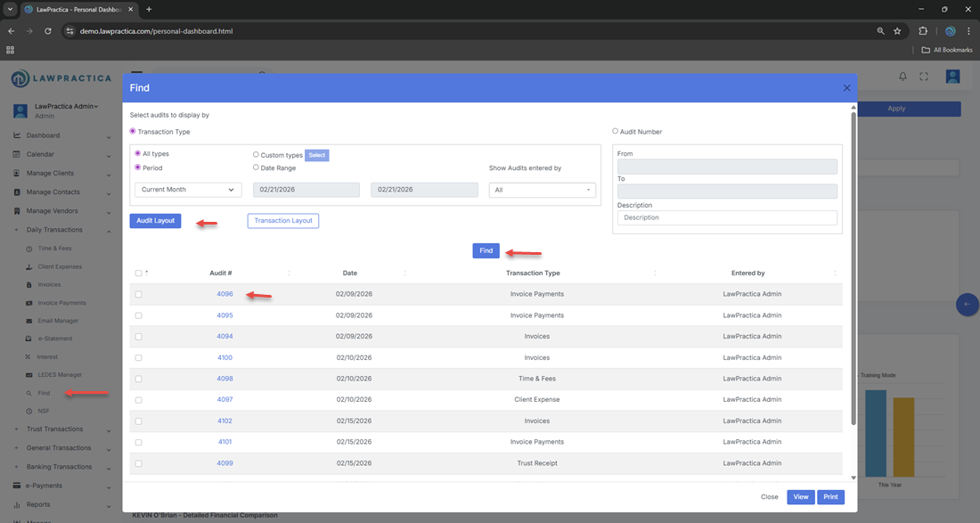Open the Current Month period dropdown
Image resolution: width=980 pixels, height=523 pixels.
(x=188, y=190)
